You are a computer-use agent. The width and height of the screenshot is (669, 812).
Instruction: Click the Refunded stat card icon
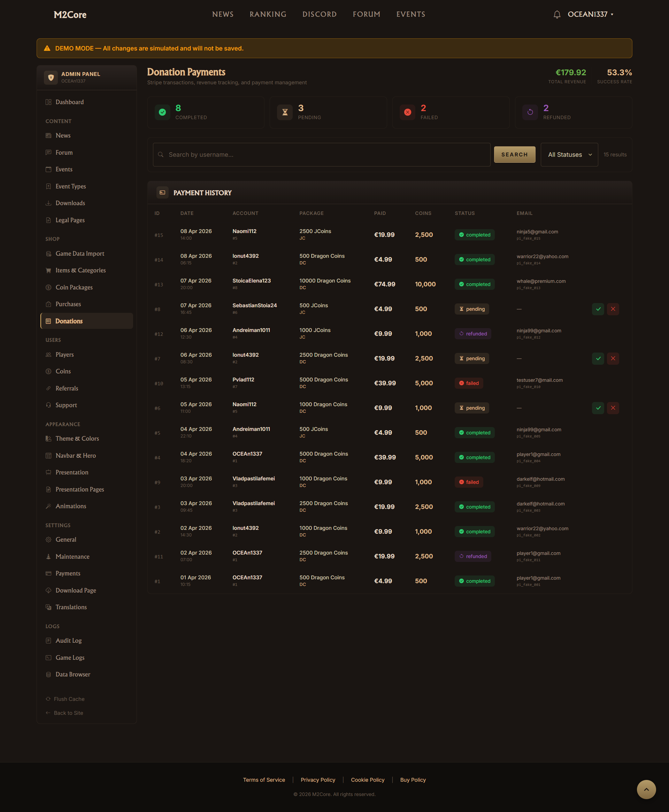(530, 112)
